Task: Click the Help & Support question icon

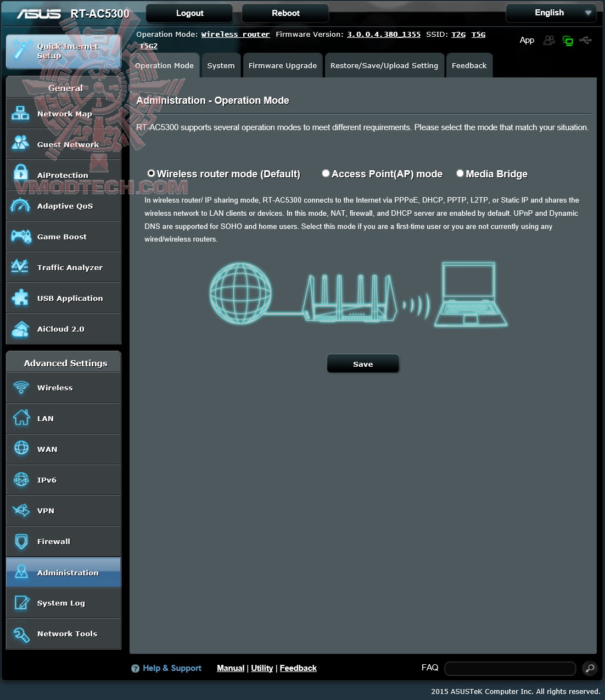Action: pos(135,668)
